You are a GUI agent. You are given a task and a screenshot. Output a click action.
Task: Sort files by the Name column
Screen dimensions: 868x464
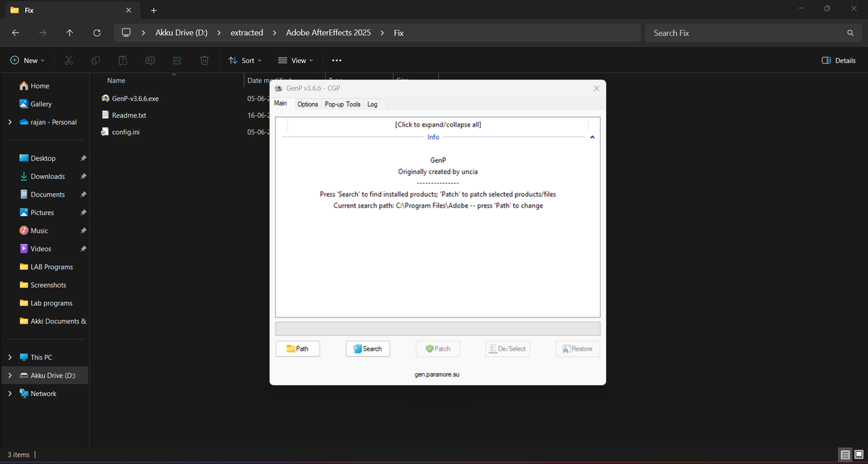click(116, 80)
